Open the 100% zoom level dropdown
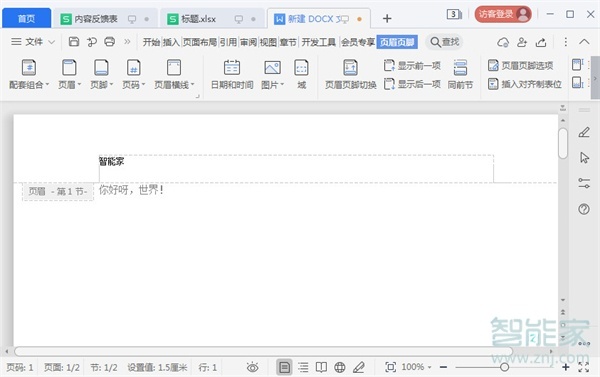This screenshot has width=600, height=377. coord(416,367)
